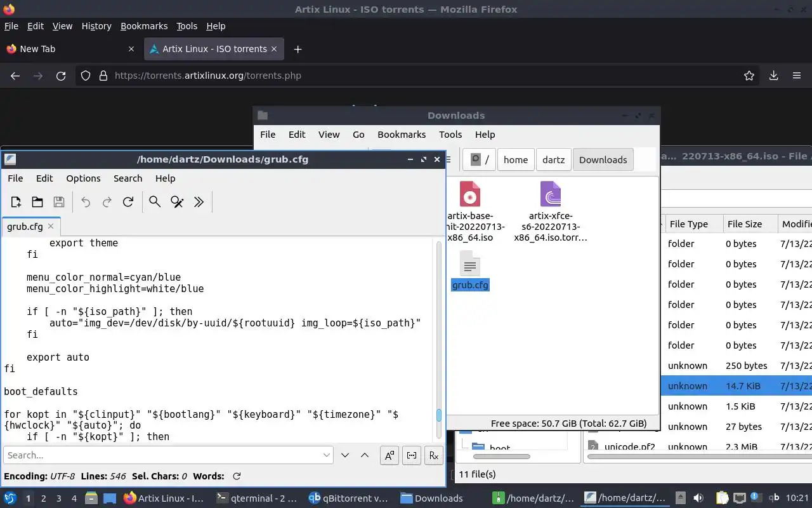This screenshot has width=812, height=508.
Task: Open the taskbar application launcher menu
Action: [10, 498]
